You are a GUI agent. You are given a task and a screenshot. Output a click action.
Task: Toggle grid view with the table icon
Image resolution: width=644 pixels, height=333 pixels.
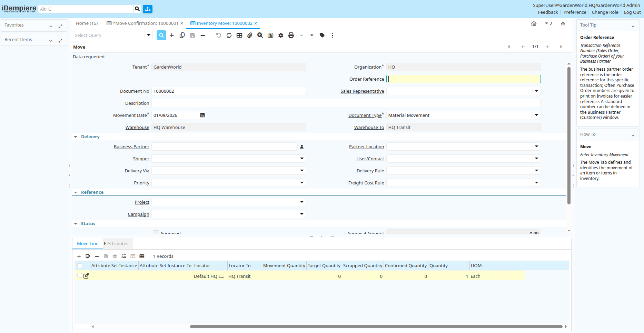coord(239,35)
